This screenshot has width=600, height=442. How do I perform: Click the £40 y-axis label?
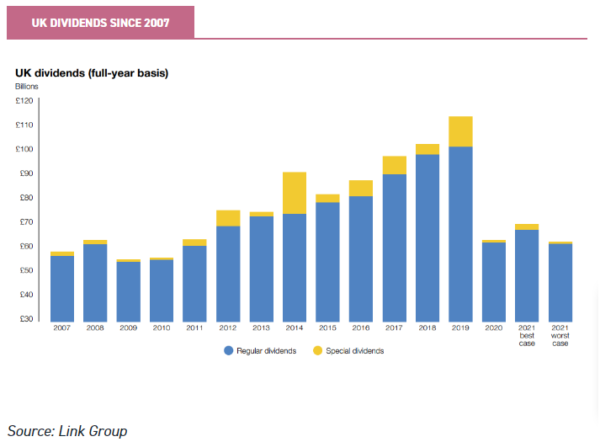click(x=26, y=294)
